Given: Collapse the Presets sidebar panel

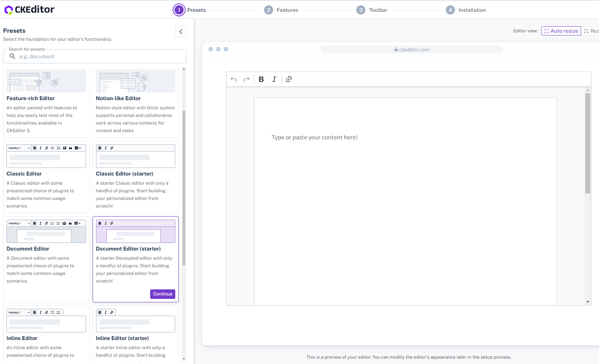Looking at the screenshot, I should click(x=181, y=32).
